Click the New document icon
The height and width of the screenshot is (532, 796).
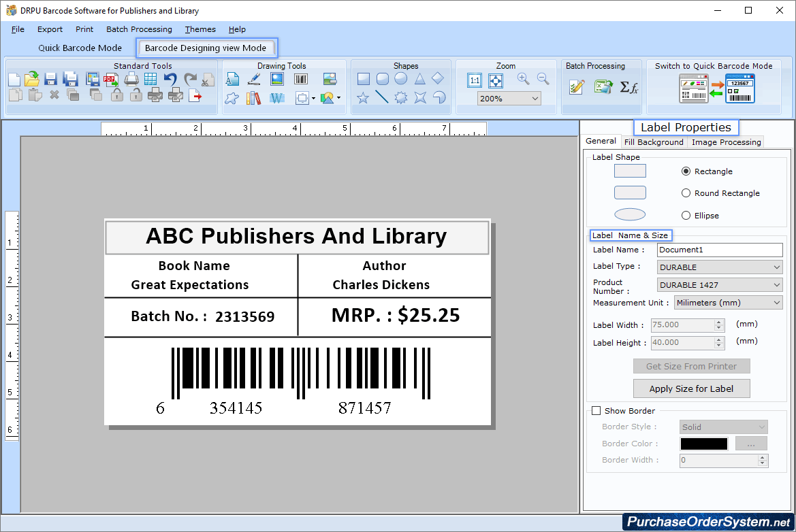click(x=14, y=80)
